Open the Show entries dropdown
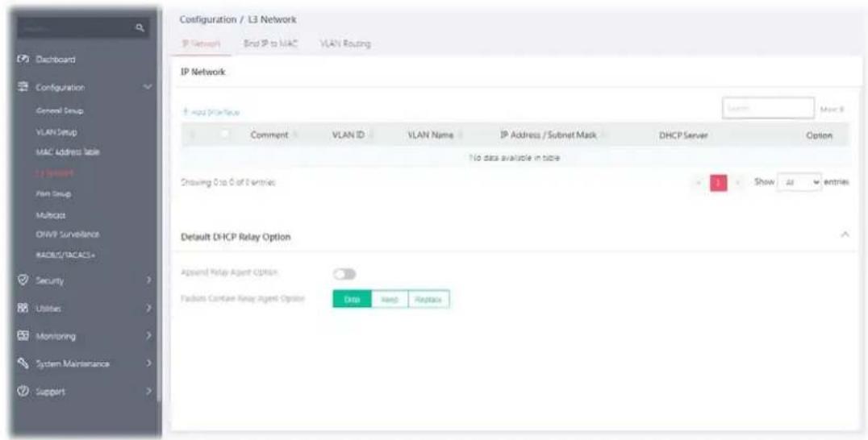 tap(800, 182)
